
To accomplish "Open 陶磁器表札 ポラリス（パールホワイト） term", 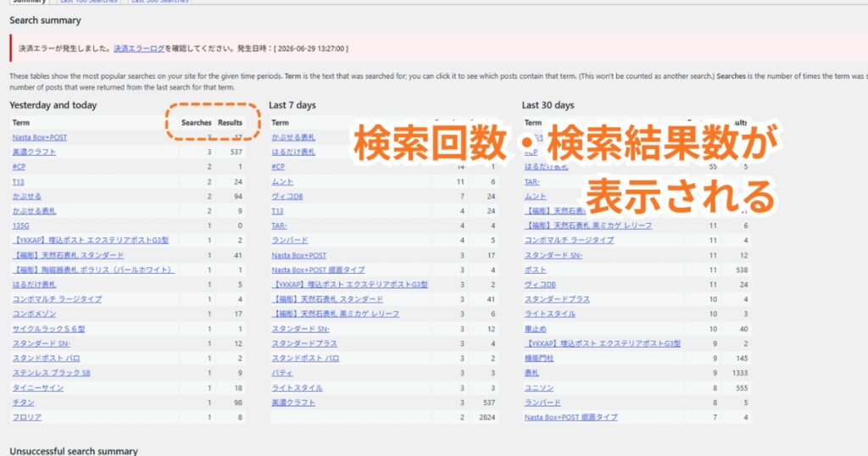I will point(93,270).
